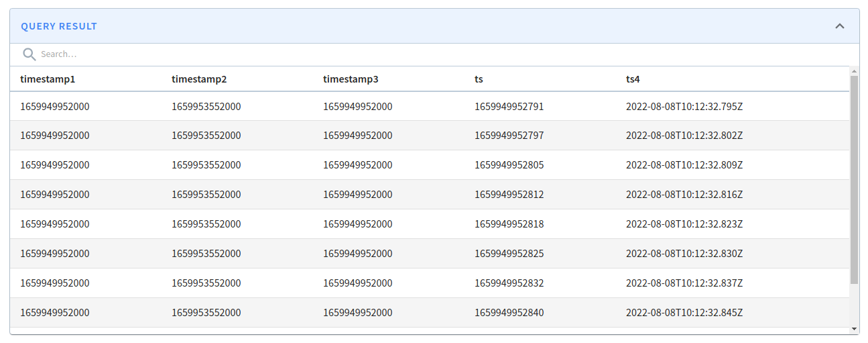Click ts4 cell 2022-08-08T10:12:32.809Z
Viewport: 868px width, 343px height.
684,165
